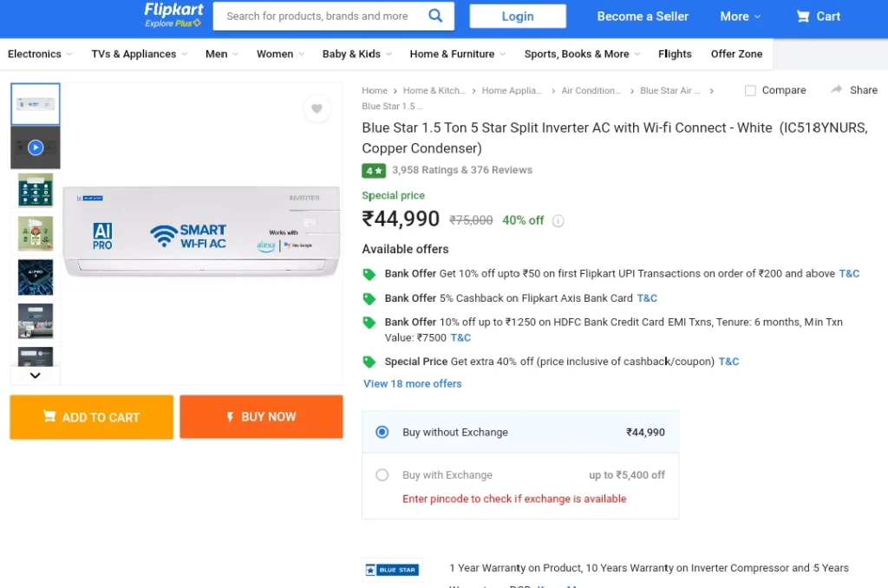
Task: Show more thumbnails with down chevron
Action: 35,376
